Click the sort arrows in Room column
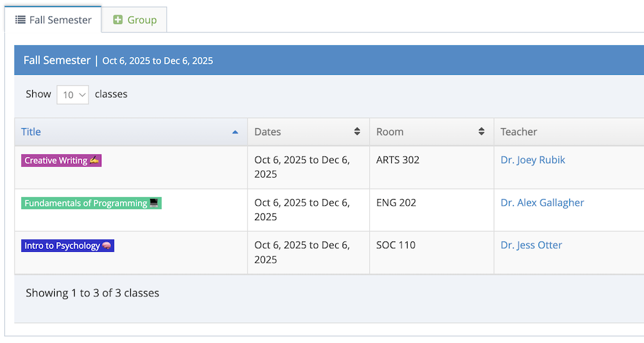644x343 pixels. point(481,132)
